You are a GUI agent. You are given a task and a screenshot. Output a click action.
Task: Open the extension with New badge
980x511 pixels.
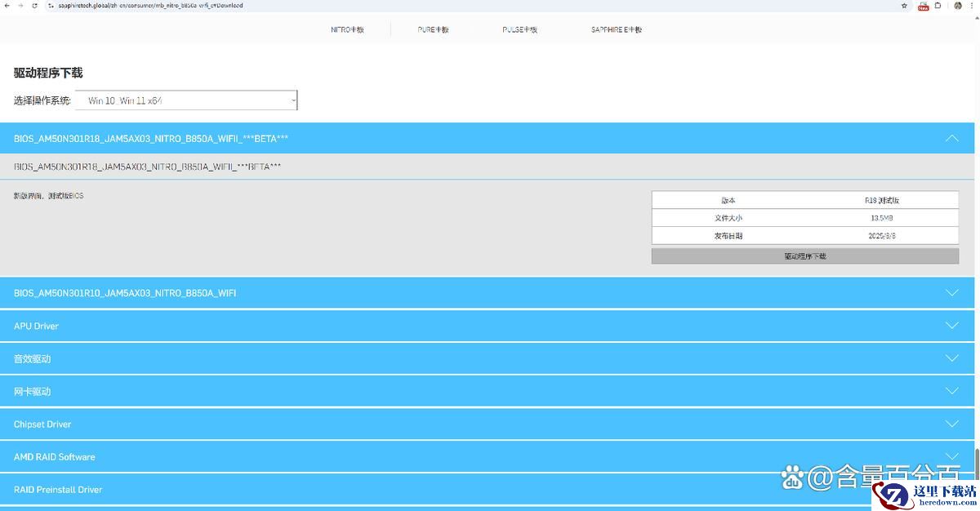[924, 6]
